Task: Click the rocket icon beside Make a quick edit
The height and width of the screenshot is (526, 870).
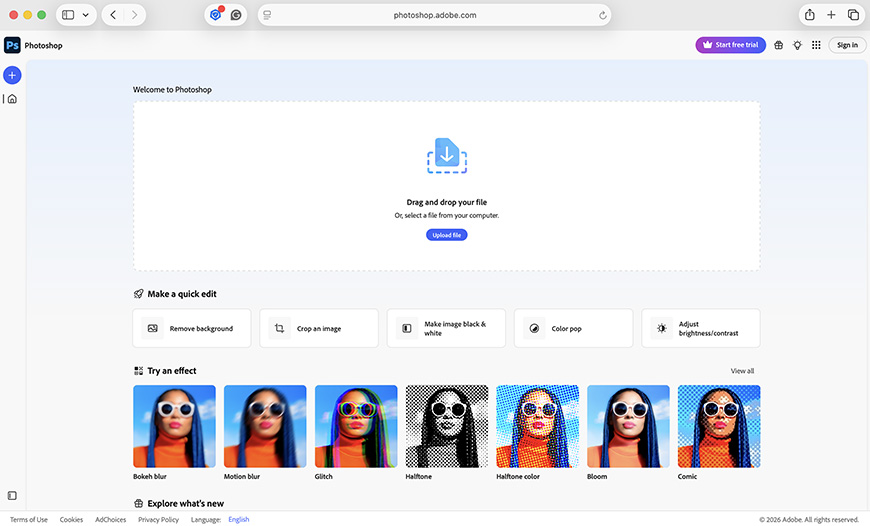Action: 139,294
